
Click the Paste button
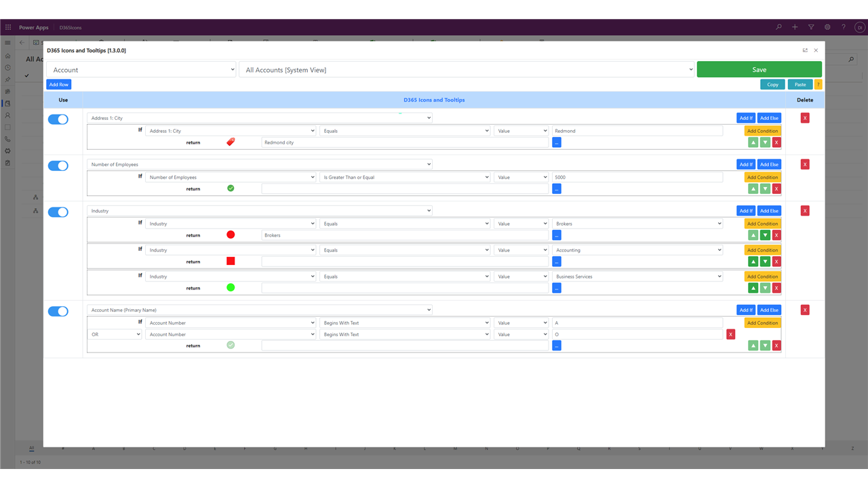coord(800,85)
